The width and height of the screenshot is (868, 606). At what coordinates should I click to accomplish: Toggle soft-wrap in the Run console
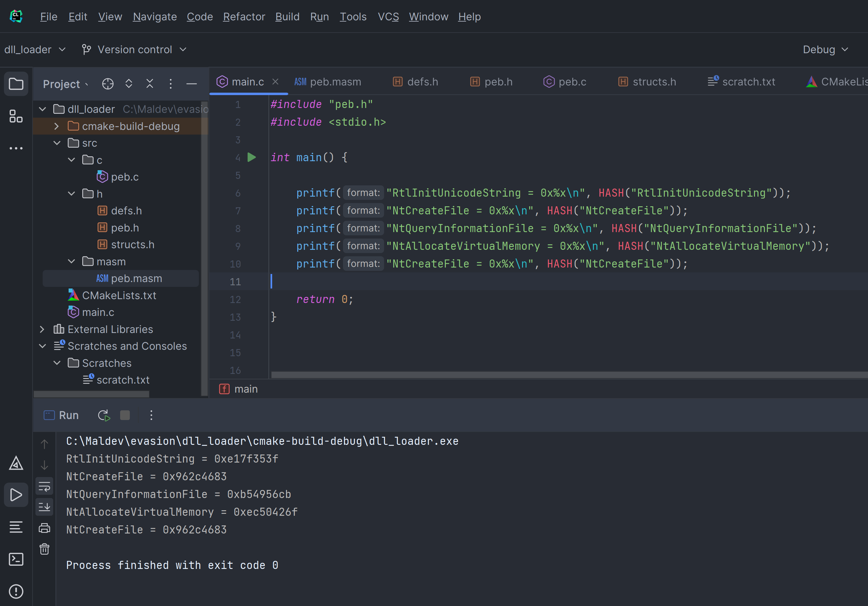pos(45,486)
